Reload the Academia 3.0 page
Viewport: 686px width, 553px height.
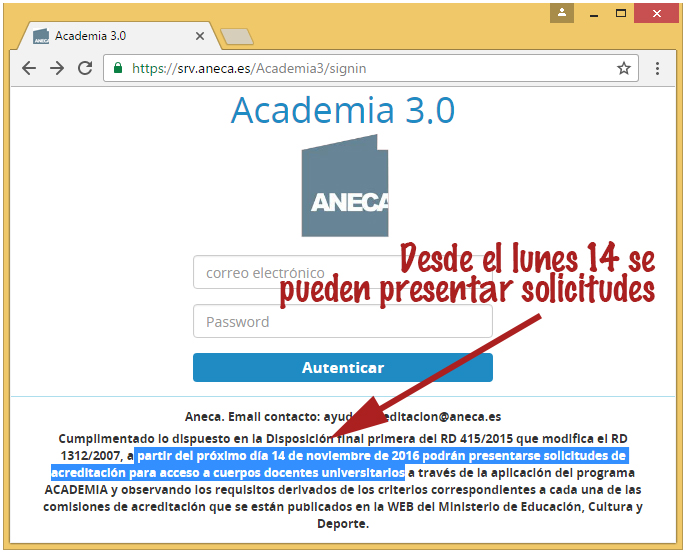pyautogui.click(x=85, y=68)
